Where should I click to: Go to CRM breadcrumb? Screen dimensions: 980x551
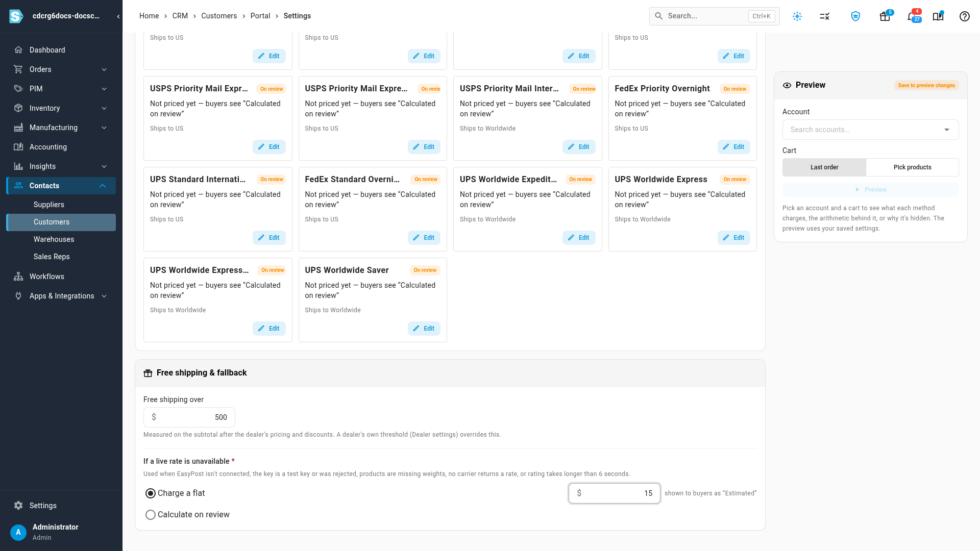(180, 16)
